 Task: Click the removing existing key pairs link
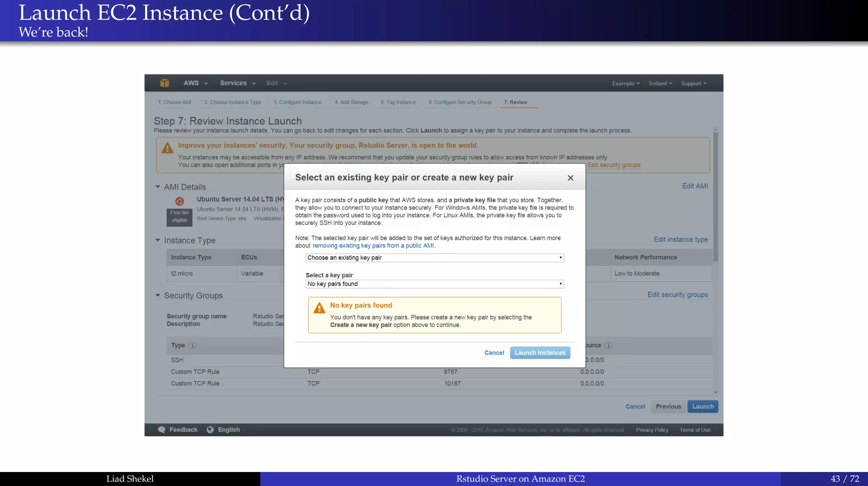click(x=373, y=246)
